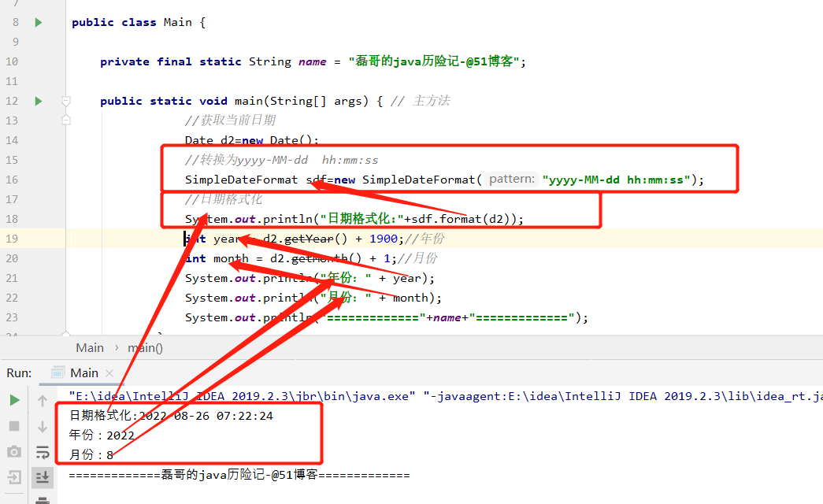Click the Up the stack trace arrow icon
Screen dimensions: 823x504
[x=43, y=399]
